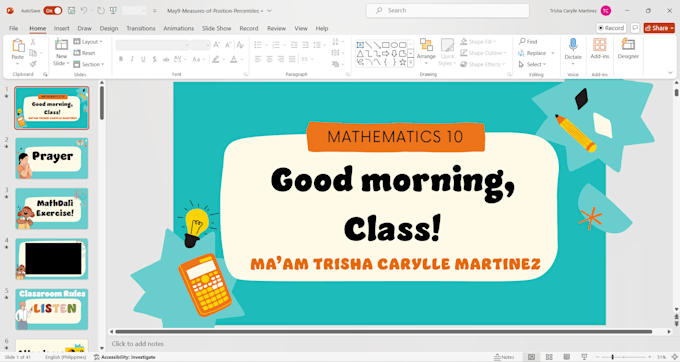Click the Share button
Viewport: 680px width, 362px height.
pyautogui.click(x=659, y=28)
